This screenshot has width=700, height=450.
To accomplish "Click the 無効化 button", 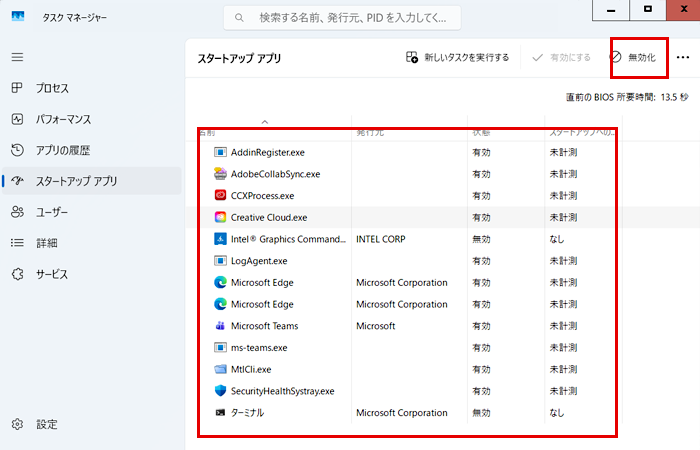I will pyautogui.click(x=633, y=57).
